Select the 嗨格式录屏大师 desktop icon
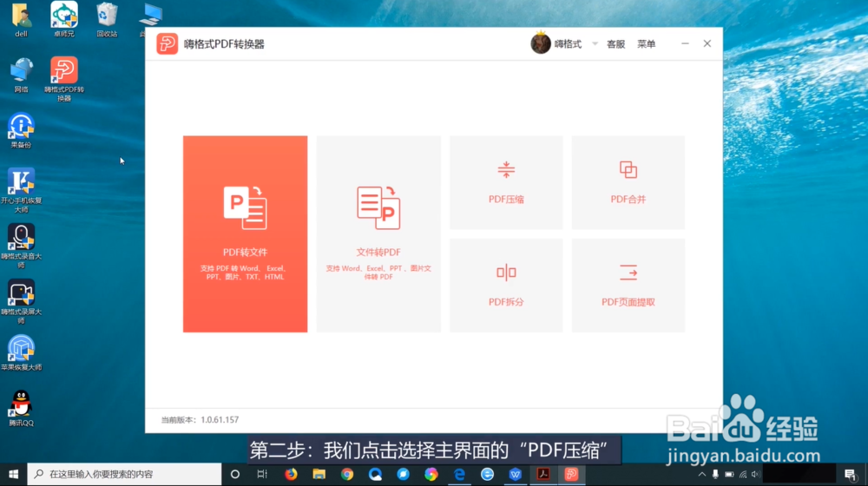The image size is (868, 486). click(21, 302)
